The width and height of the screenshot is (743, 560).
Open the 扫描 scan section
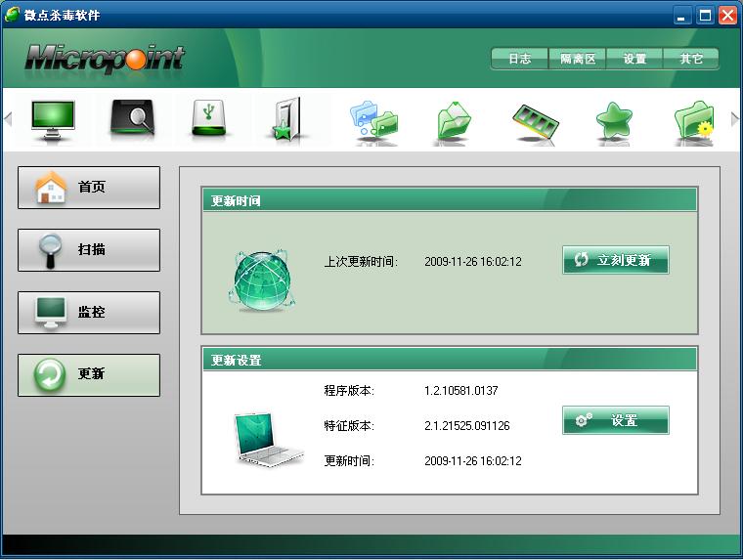(89, 249)
